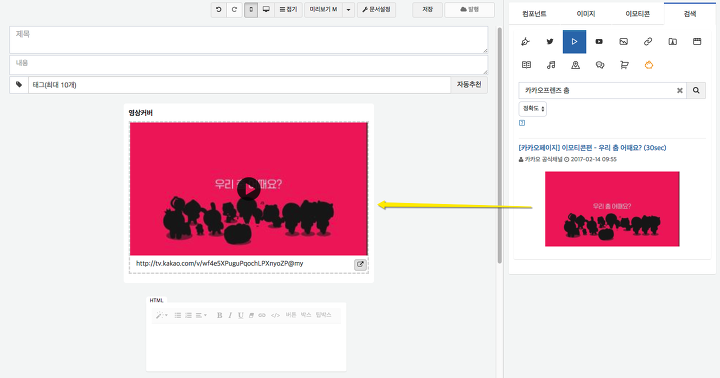
Task: Select the Twitter search icon
Action: click(x=550, y=42)
